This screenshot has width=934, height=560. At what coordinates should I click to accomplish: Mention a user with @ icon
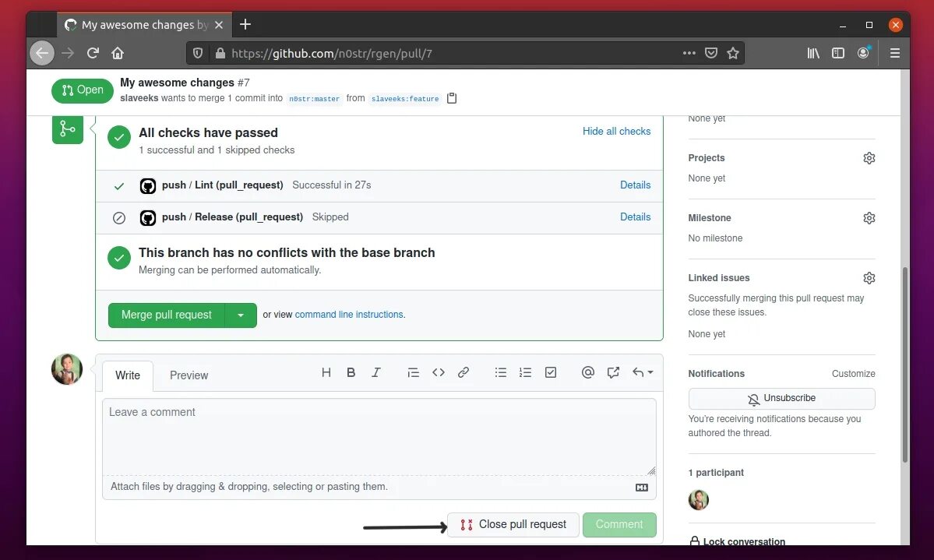pyautogui.click(x=588, y=372)
